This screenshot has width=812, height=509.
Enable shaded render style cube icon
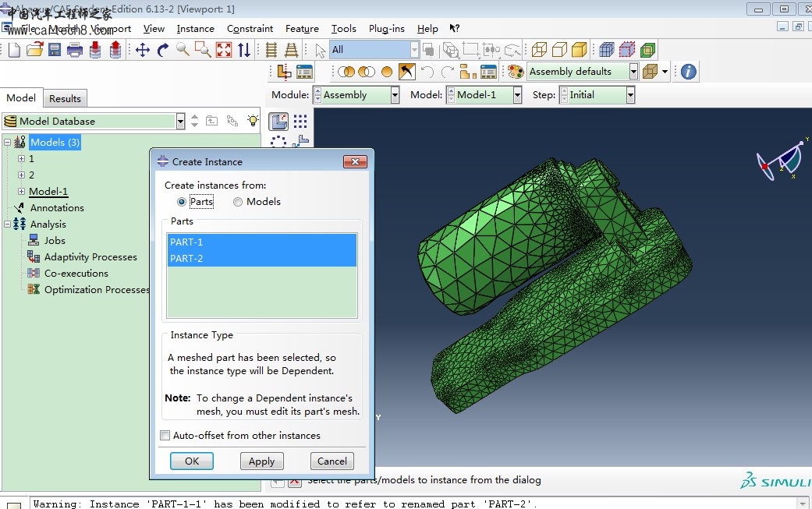click(579, 50)
